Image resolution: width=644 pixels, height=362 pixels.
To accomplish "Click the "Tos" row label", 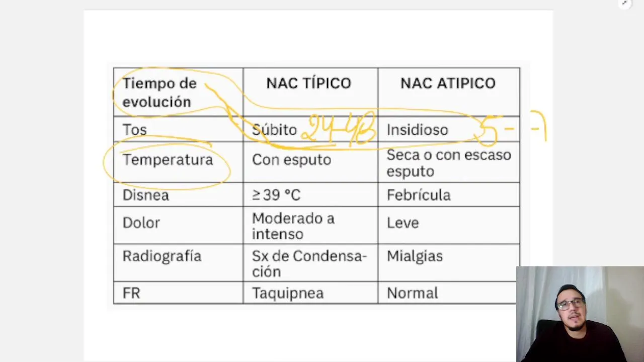I will (x=134, y=130).
